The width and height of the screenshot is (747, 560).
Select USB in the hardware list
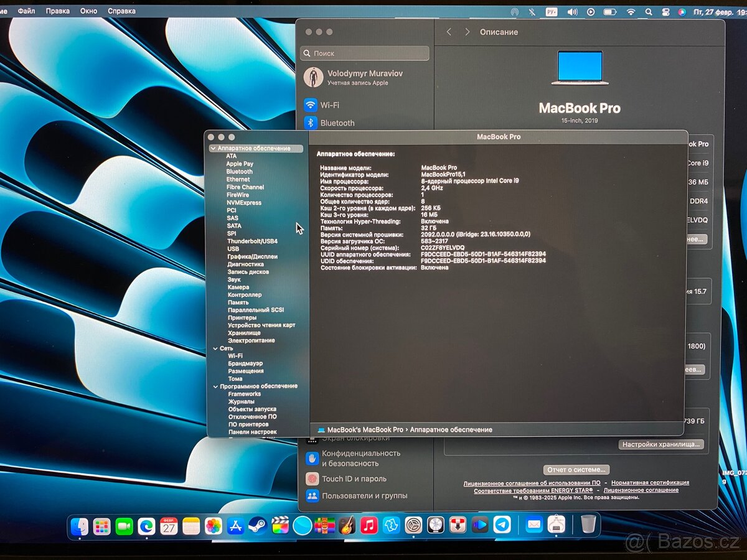(x=233, y=249)
